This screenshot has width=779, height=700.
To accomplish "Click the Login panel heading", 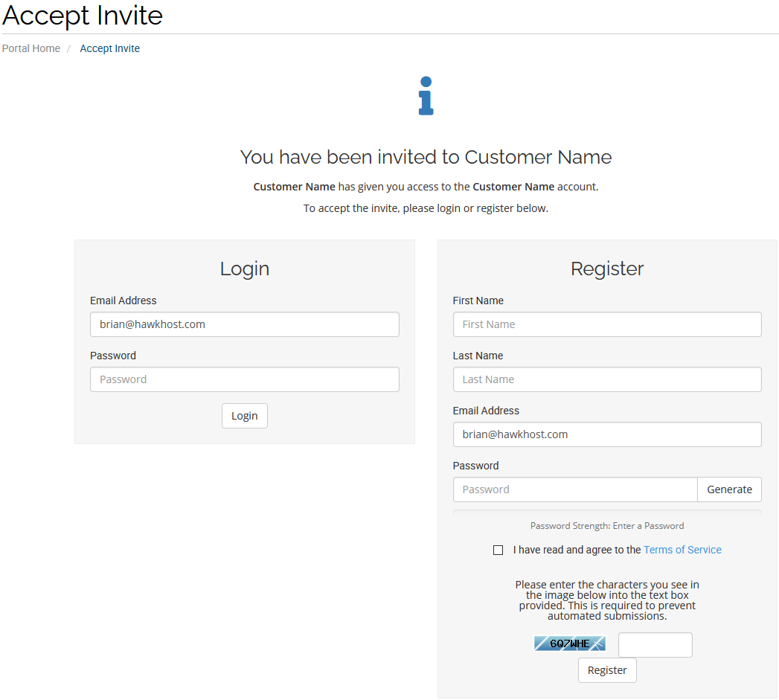I will click(244, 269).
